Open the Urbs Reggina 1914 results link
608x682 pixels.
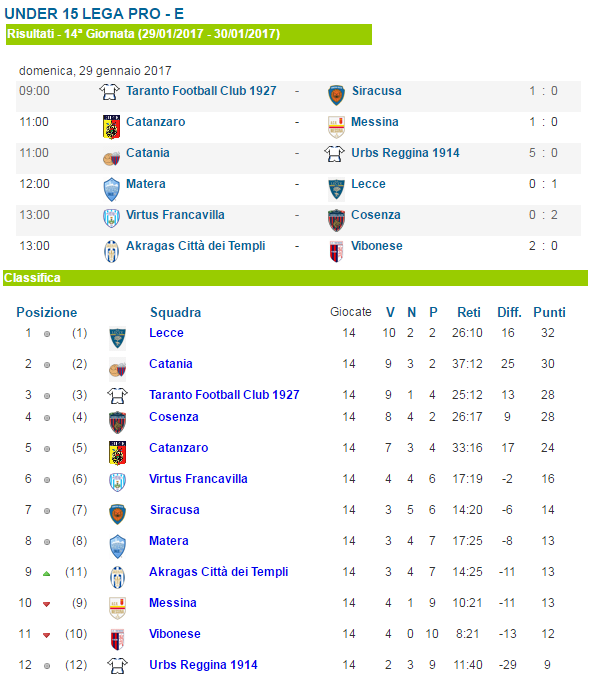(405, 153)
